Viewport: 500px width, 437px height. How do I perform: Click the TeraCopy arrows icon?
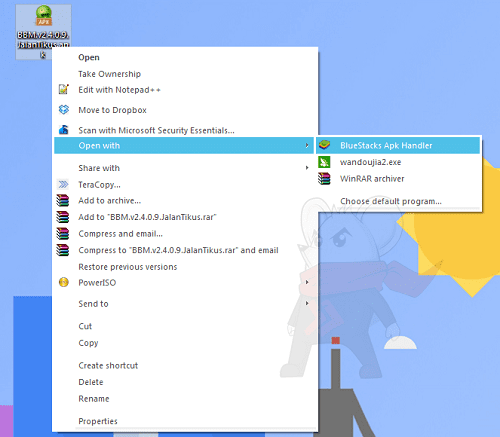click(x=63, y=184)
